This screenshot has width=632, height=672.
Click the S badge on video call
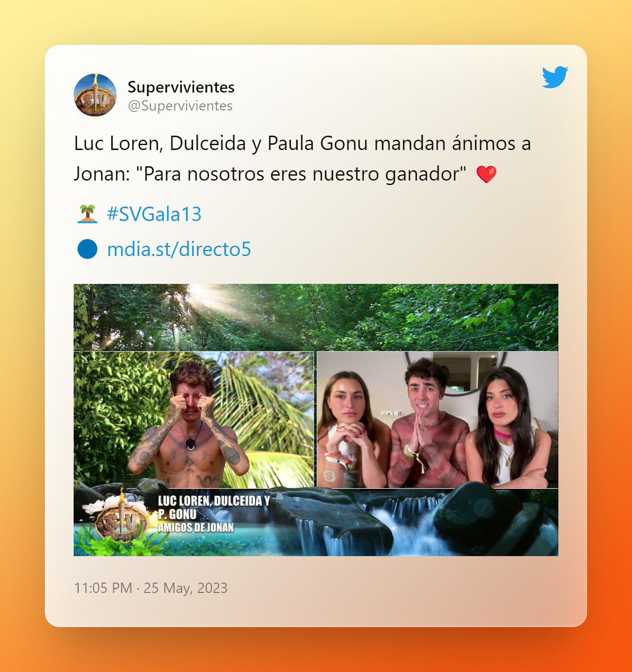tap(329, 476)
